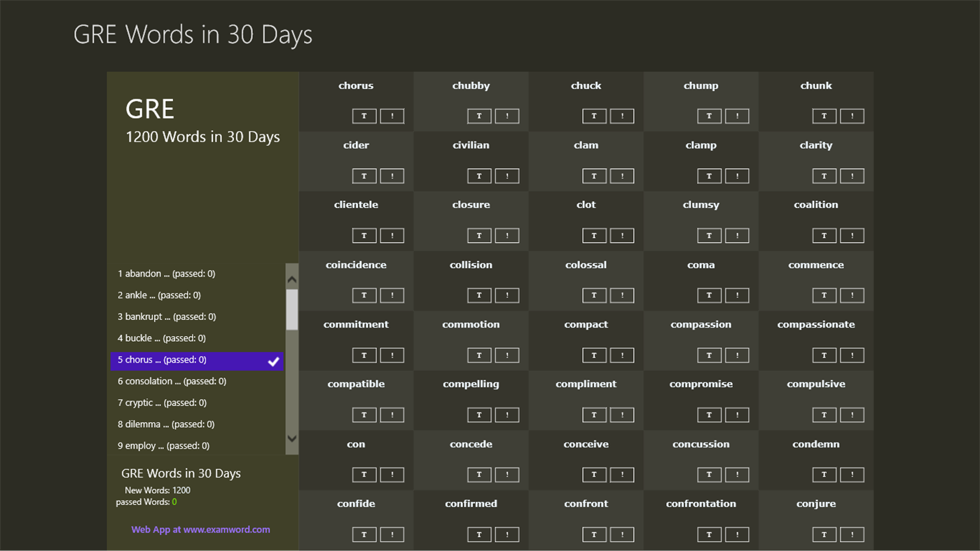Click the exclamation icon under concussion
This screenshot has width=980, height=551.
(x=737, y=474)
